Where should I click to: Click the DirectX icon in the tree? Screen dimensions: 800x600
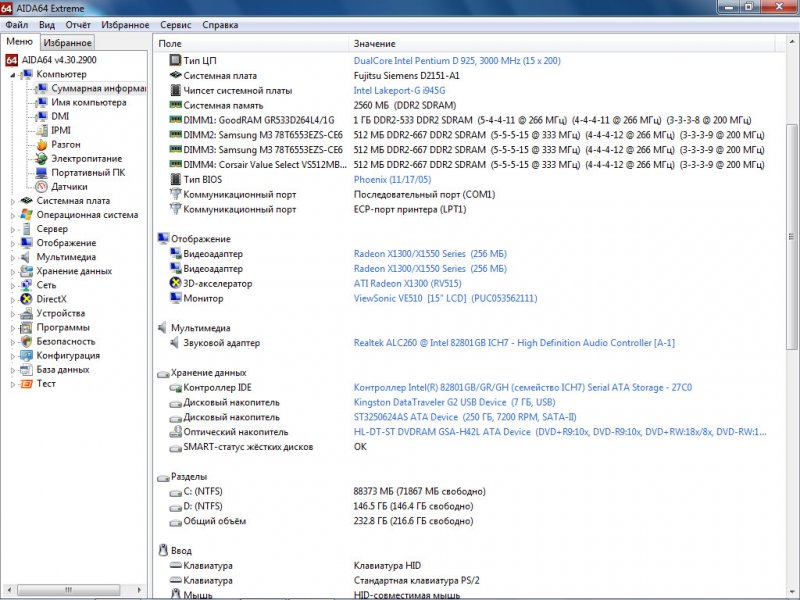(x=27, y=299)
